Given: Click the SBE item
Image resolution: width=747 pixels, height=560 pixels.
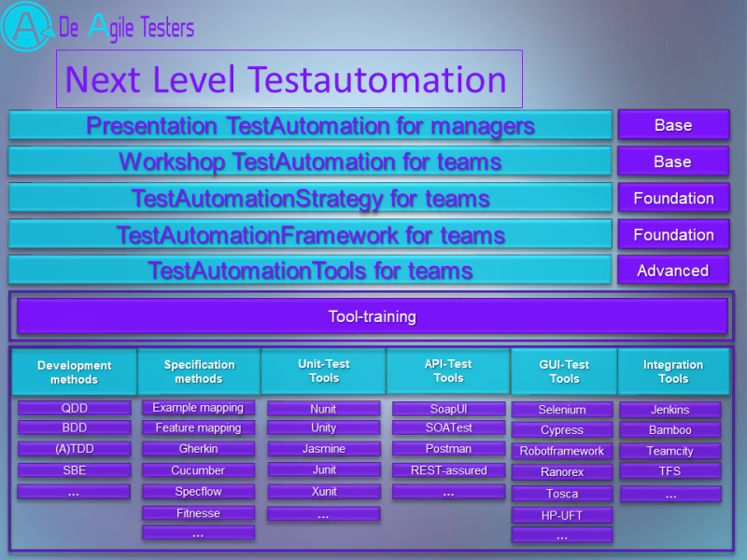Looking at the screenshot, I should pyautogui.click(x=75, y=470).
